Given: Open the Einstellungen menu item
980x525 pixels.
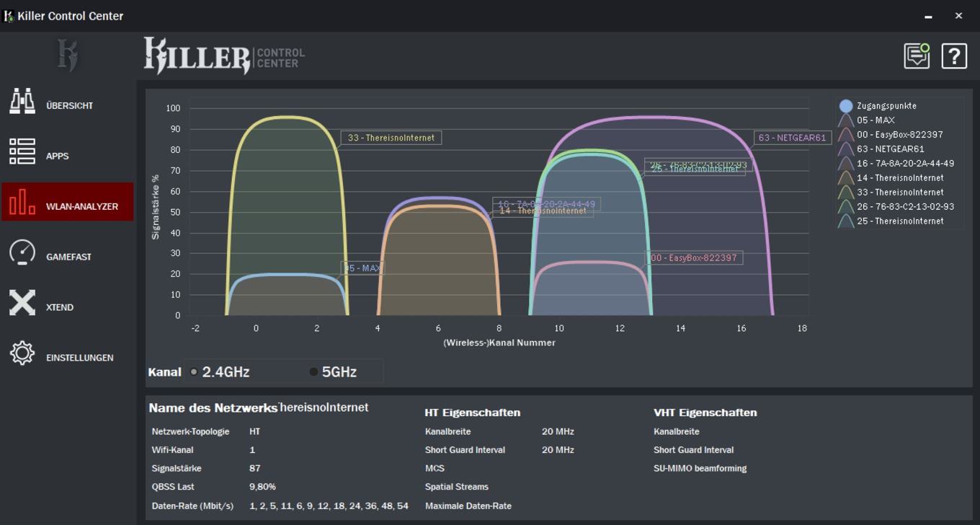Looking at the screenshot, I should (80, 358).
